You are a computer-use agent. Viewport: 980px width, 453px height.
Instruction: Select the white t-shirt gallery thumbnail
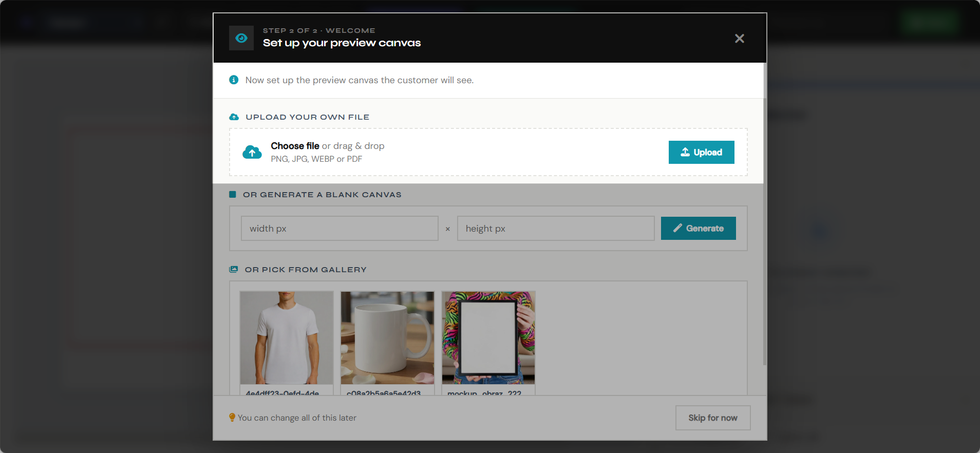click(287, 338)
